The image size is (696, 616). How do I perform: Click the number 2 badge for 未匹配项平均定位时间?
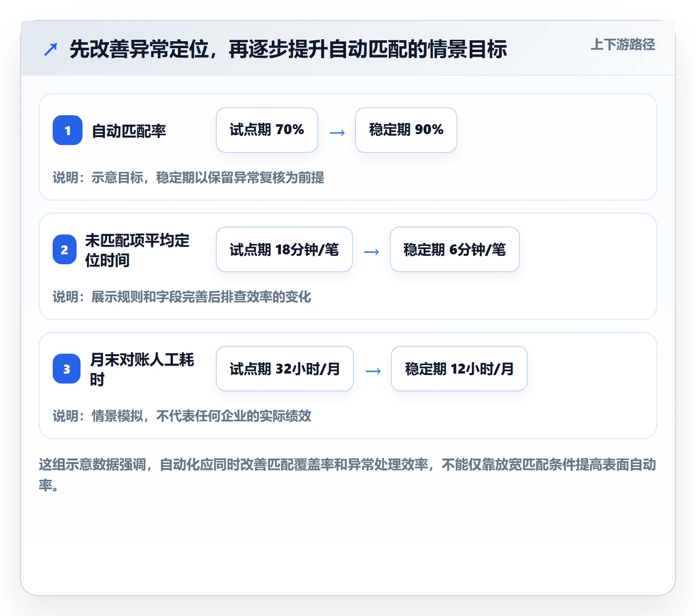coord(65,249)
